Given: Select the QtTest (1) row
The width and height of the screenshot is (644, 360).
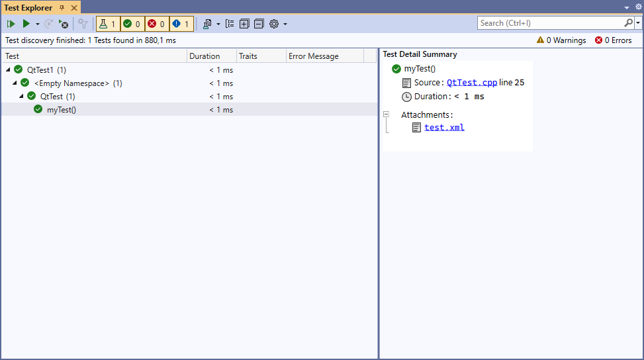Looking at the screenshot, I should coord(189,96).
